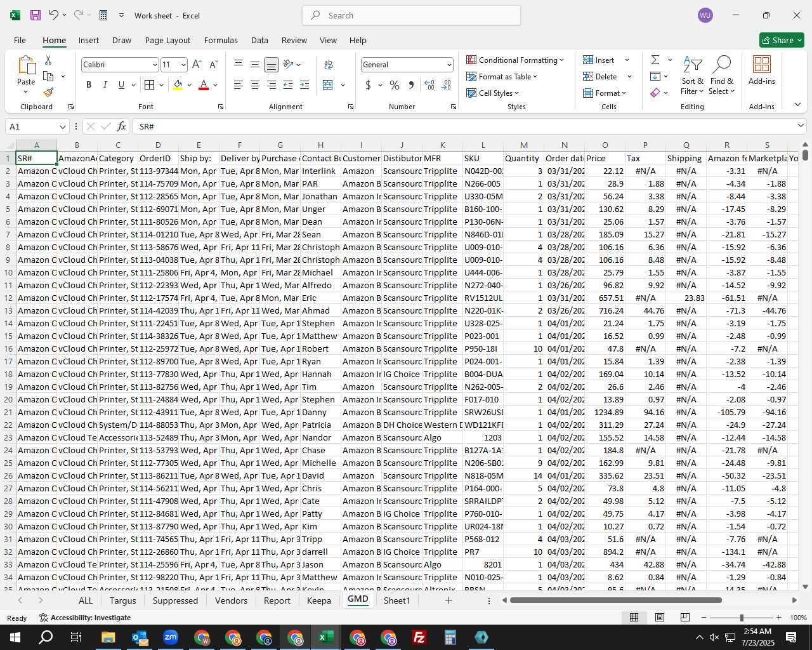Image resolution: width=812 pixels, height=650 pixels.
Task: Click the Paste clipboard icon
Action: (26, 65)
